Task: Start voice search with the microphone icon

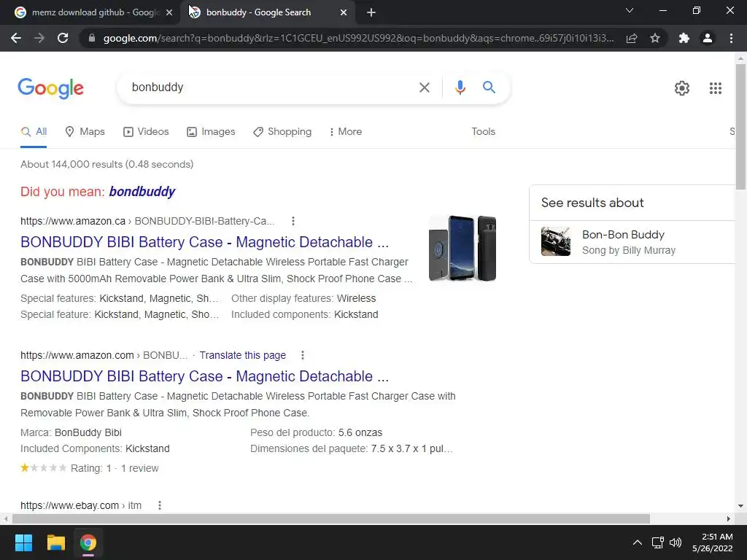Action: coord(460,87)
